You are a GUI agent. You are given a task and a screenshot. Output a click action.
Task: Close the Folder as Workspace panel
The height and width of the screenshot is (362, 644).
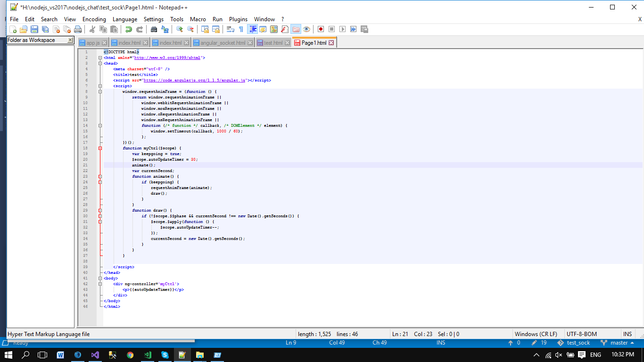[x=70, y=40]
